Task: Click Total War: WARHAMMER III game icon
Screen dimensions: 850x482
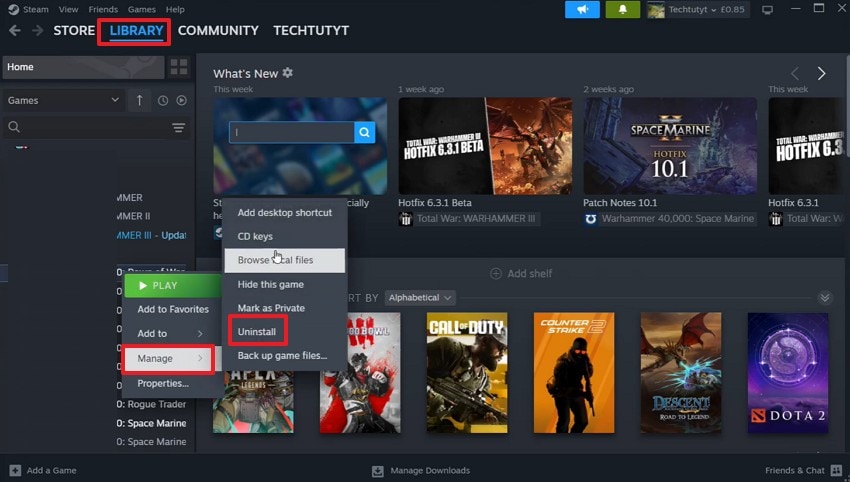Action: [x=405, y=219]
